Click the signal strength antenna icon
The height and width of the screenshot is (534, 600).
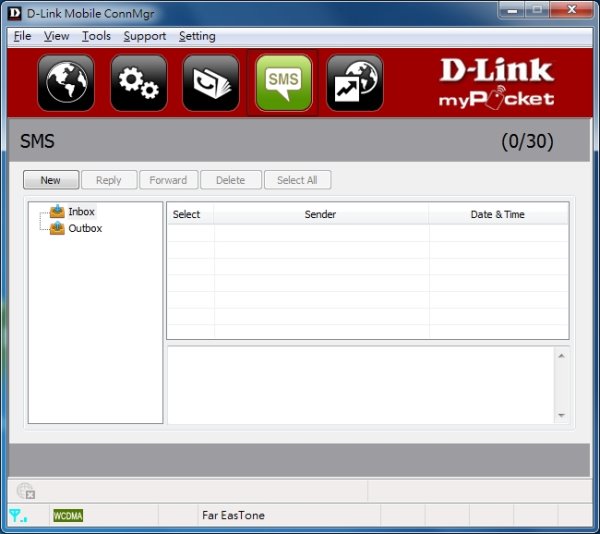tap(18, 516)
